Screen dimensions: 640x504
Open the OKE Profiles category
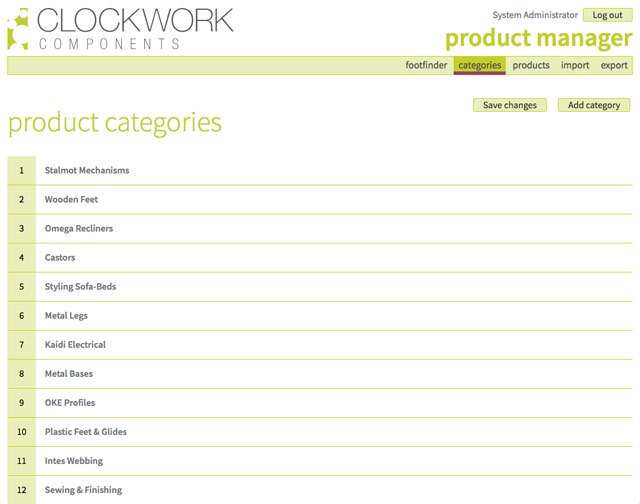[x=70, y=403]
